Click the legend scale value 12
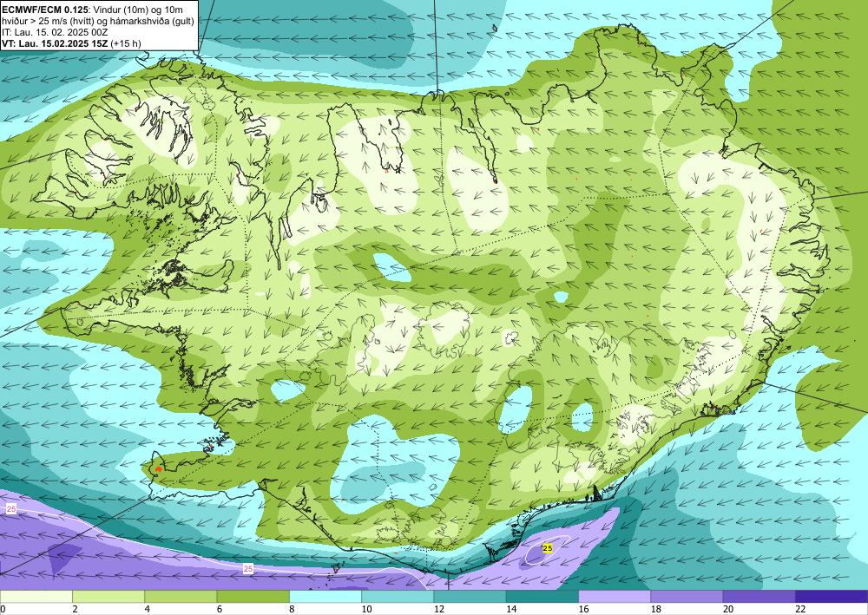Image resolution: width=868 pixels, height=615 pixels. 438,609
